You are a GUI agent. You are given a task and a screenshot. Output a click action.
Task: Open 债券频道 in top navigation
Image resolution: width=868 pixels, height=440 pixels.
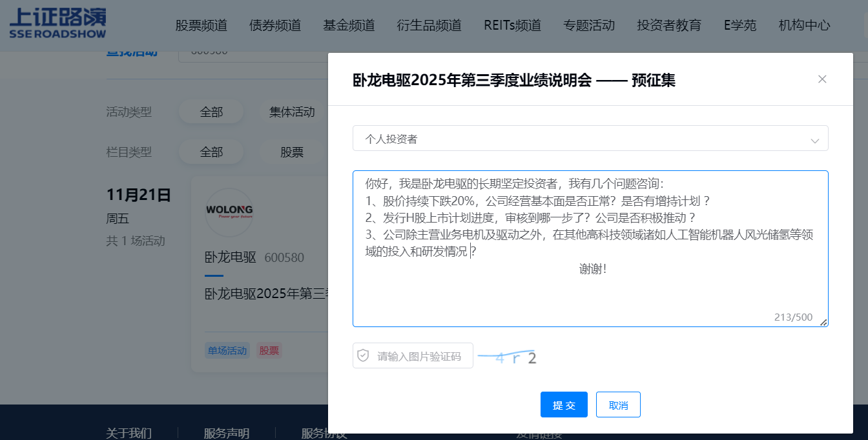[x=275, y=26]
